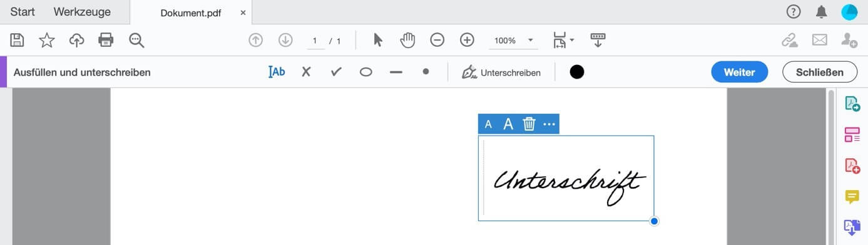Viewport: 868px width, 245px height.
Task: Open the black color swatch picker
Action: pos(577,72)
